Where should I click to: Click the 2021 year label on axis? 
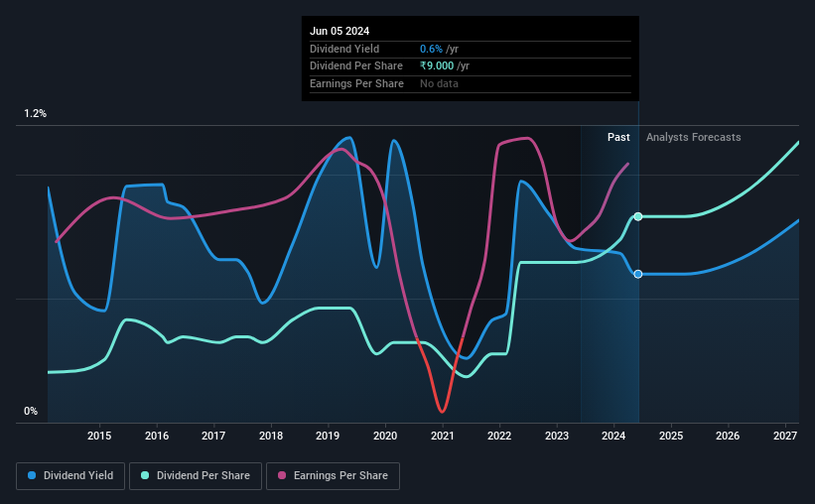tap(443, 436)
